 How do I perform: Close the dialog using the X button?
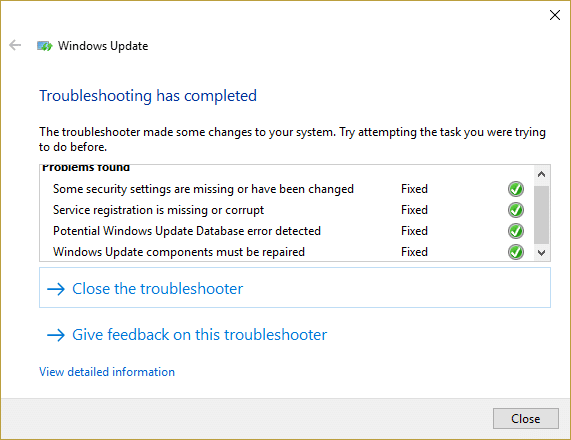tap(555, 15)
